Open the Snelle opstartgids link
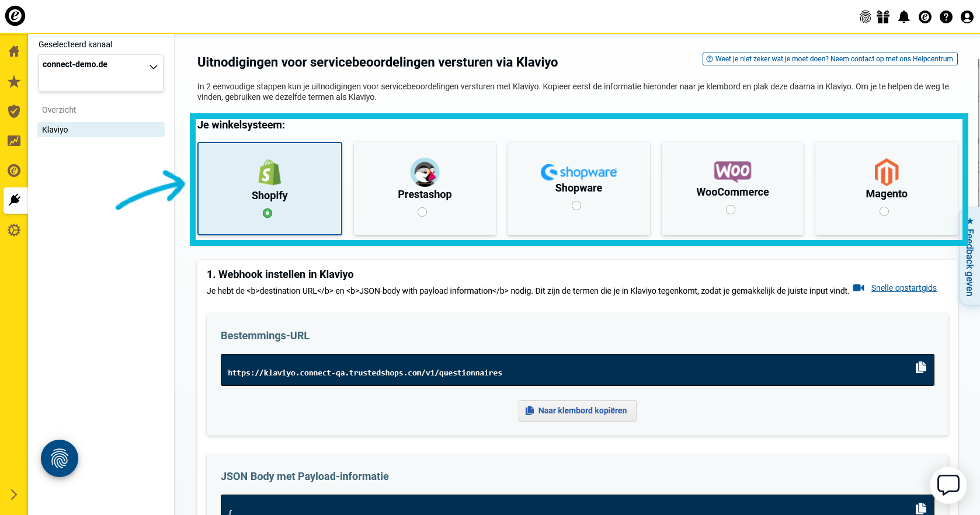 tap(903, 288)
